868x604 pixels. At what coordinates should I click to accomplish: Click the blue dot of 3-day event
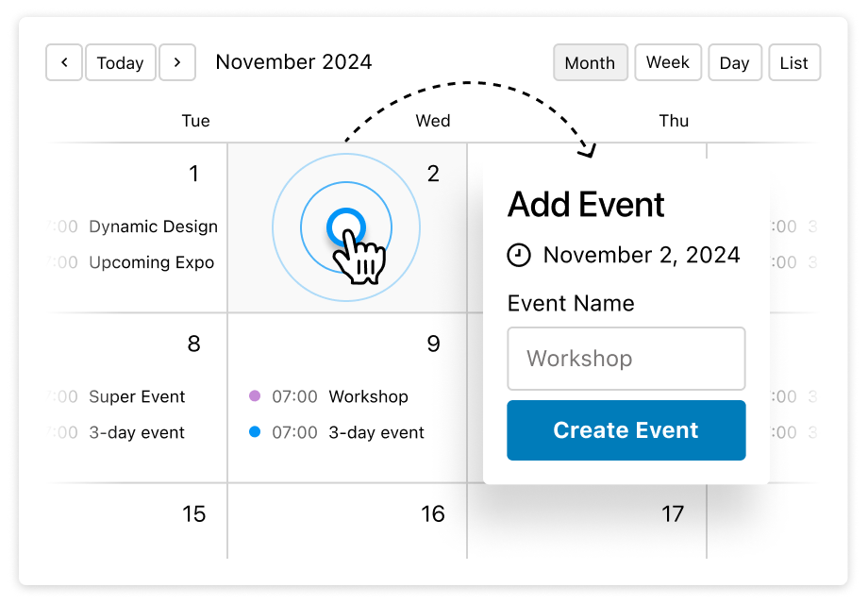tap(255, 431)
